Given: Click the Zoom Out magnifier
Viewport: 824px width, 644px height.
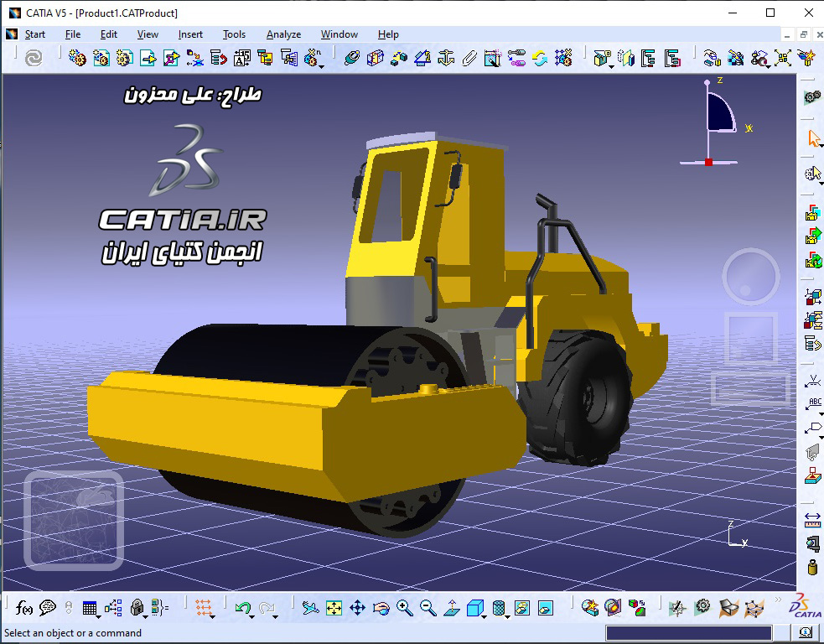Looking at the screenshot, I should [428, 608].
